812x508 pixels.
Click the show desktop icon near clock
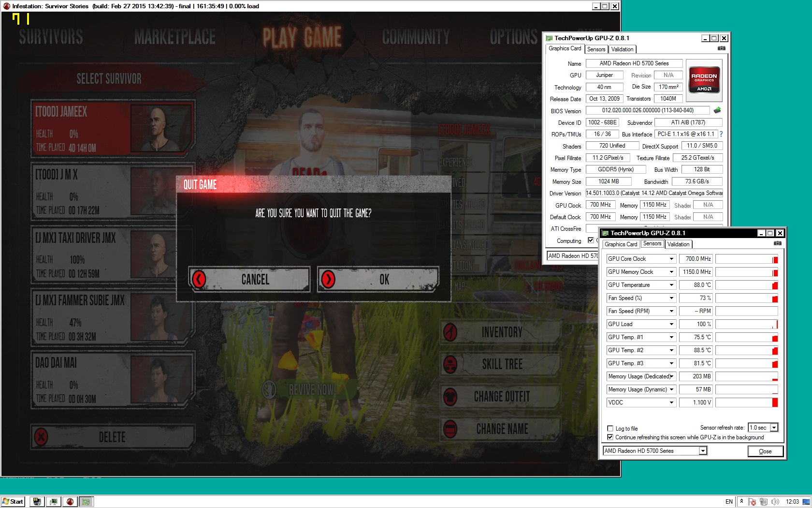click(x=806, y=502)
